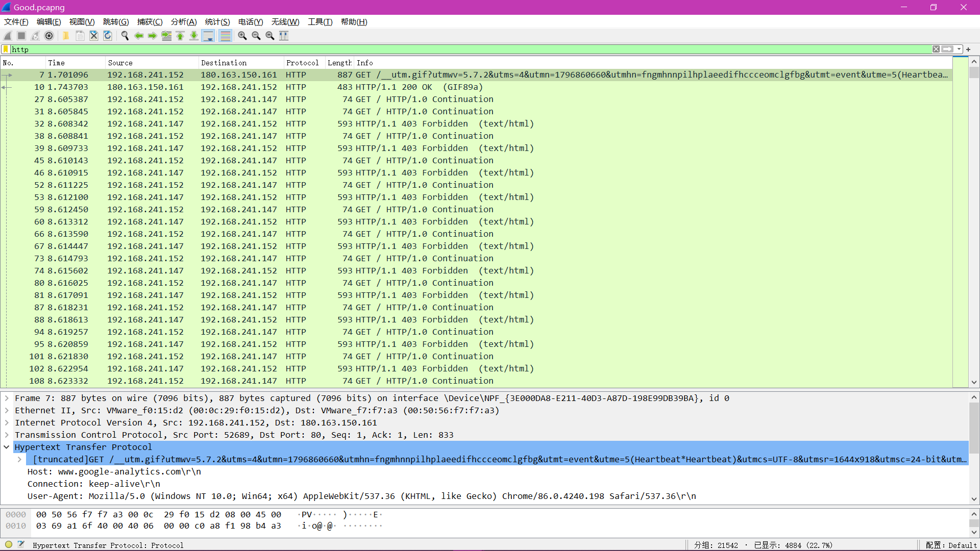Open the 视图(V) menu
This screenshot has height=551, width=980.
(82, 22)
